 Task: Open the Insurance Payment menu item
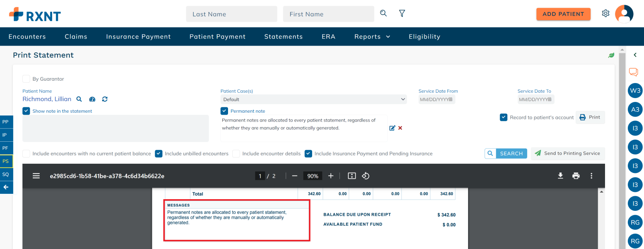click(x=138, y=37)
